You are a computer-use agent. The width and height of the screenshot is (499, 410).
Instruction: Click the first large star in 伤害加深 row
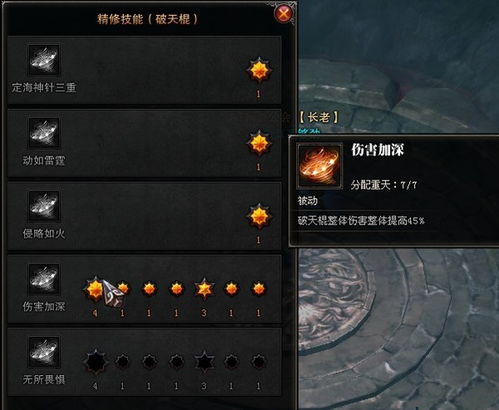pyautogui.click(x=95, y=289)
